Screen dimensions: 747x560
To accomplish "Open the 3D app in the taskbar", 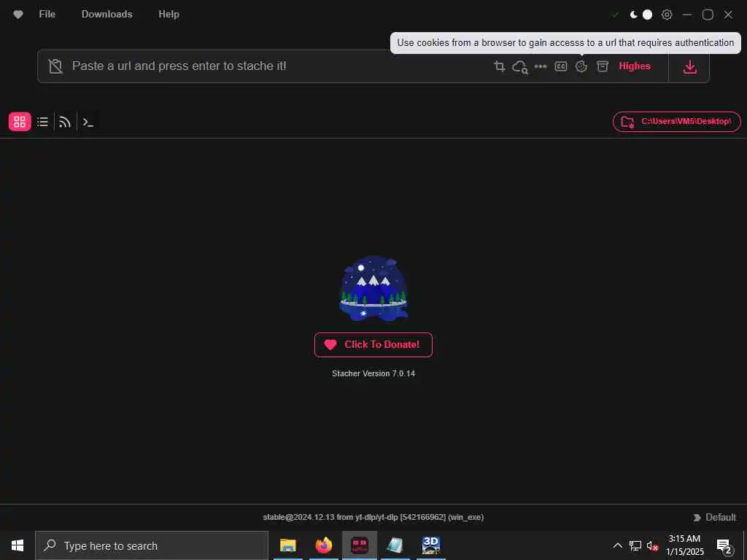I will [430, 545].
